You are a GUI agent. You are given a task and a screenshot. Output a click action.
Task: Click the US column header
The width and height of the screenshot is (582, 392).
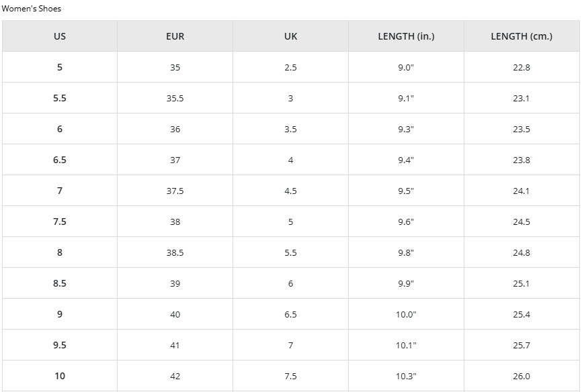click(60, 36)
